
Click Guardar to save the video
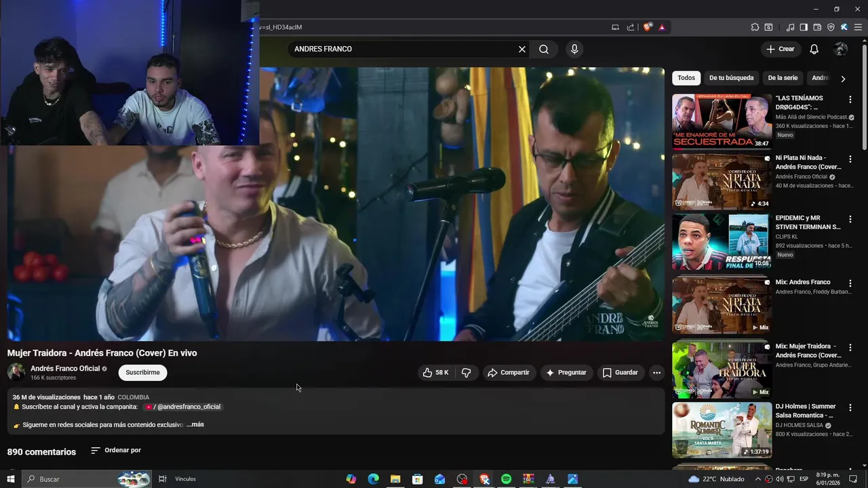coord(620,373)
